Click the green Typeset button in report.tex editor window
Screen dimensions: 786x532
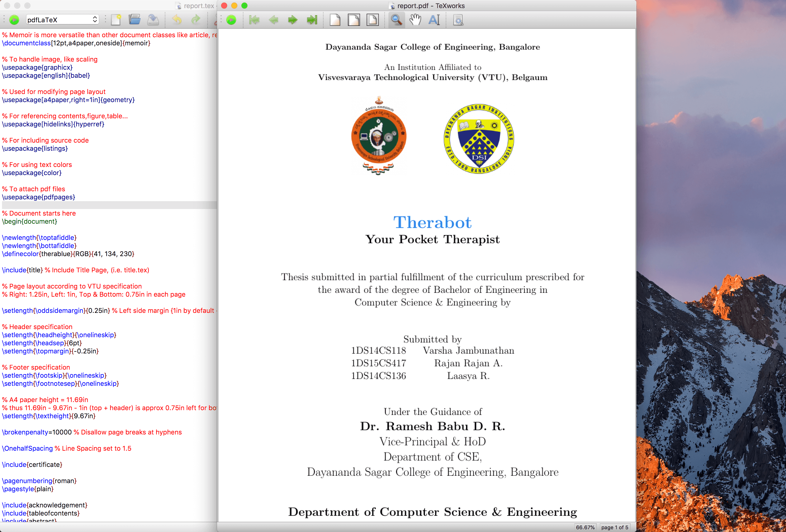pyautogui.click(x=14, y=20)
